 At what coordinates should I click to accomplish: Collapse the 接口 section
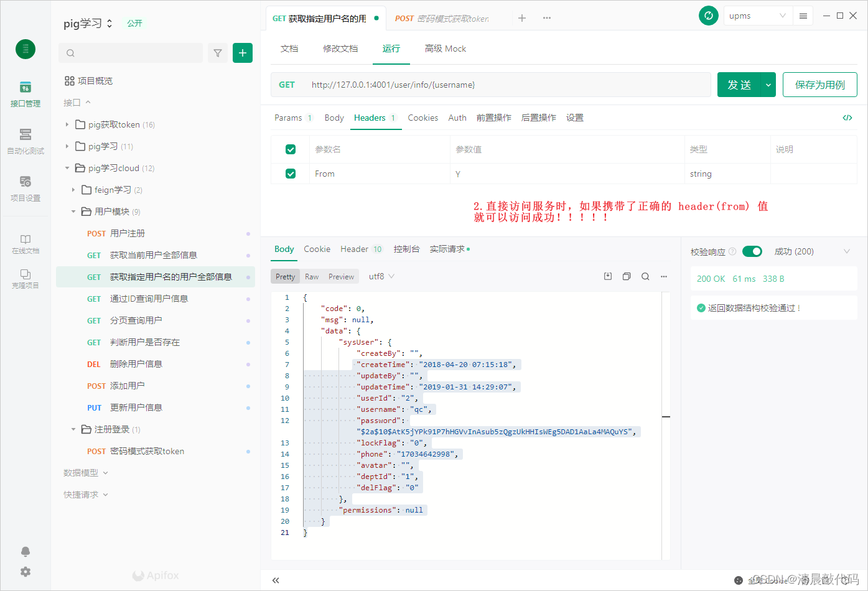77,102
